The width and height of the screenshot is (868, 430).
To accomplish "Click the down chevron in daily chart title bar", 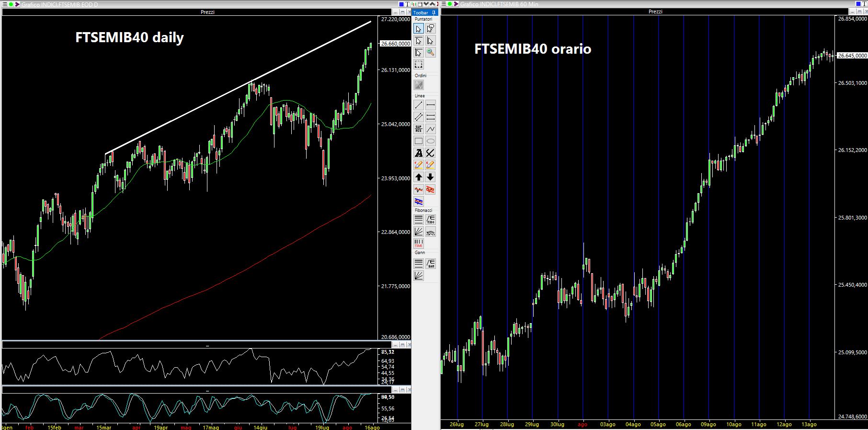I will [426, 4].
